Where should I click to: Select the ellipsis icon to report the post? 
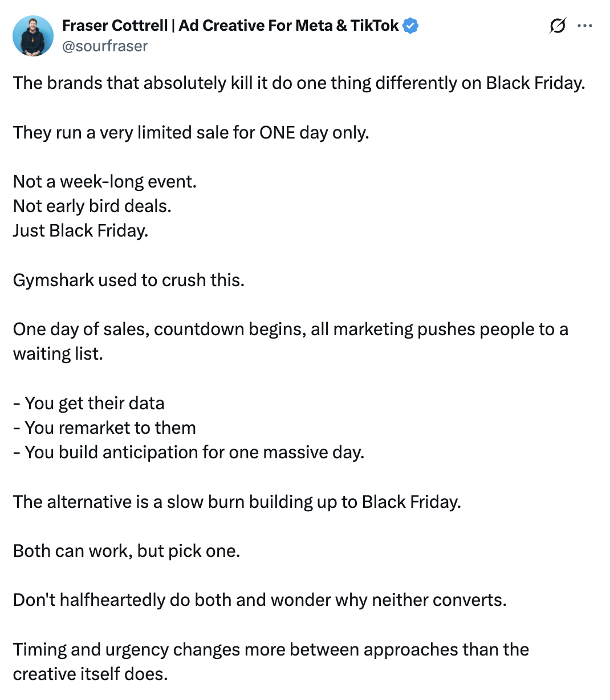pos(586,26)
